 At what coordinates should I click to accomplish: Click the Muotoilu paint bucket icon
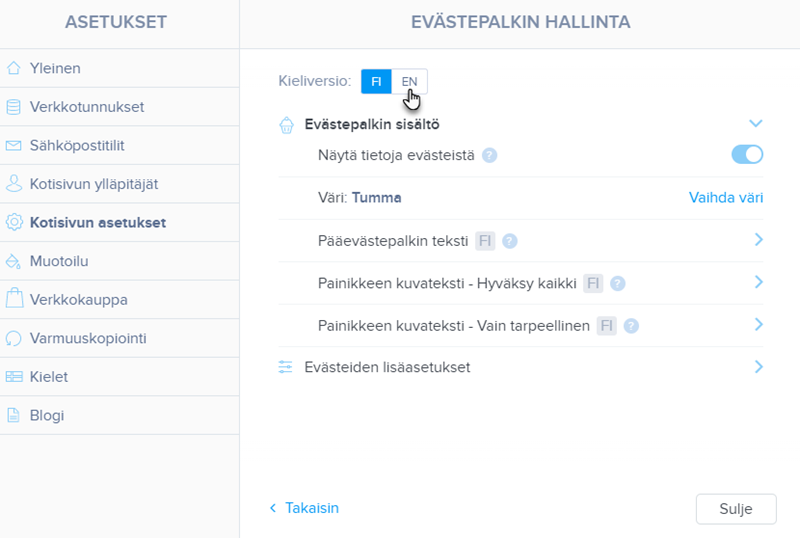[13, 262]
